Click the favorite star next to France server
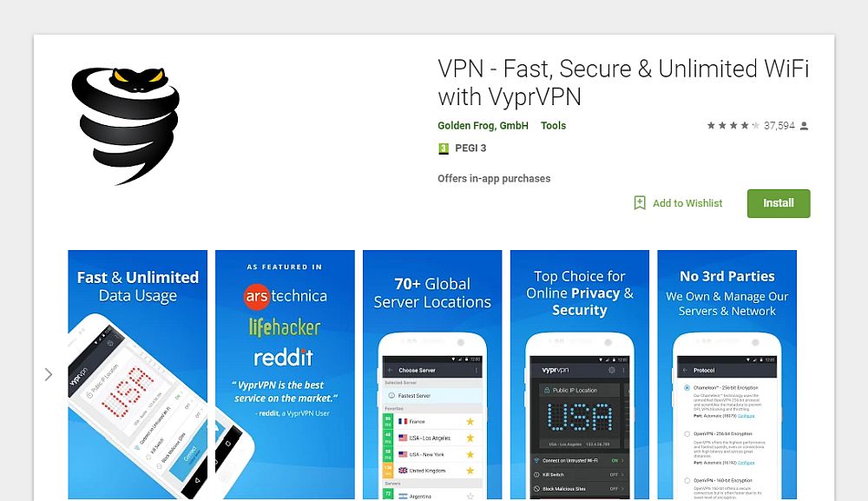The height and width of the screenshot is (501, 868). click(470, 422)
